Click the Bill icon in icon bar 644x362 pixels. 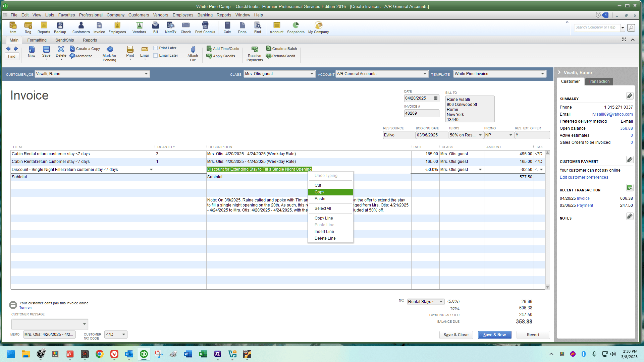[x=156, y=27]
